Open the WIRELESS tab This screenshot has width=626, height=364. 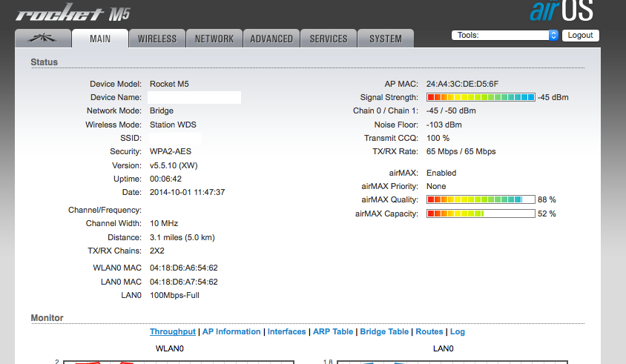(x=157, y=39)
